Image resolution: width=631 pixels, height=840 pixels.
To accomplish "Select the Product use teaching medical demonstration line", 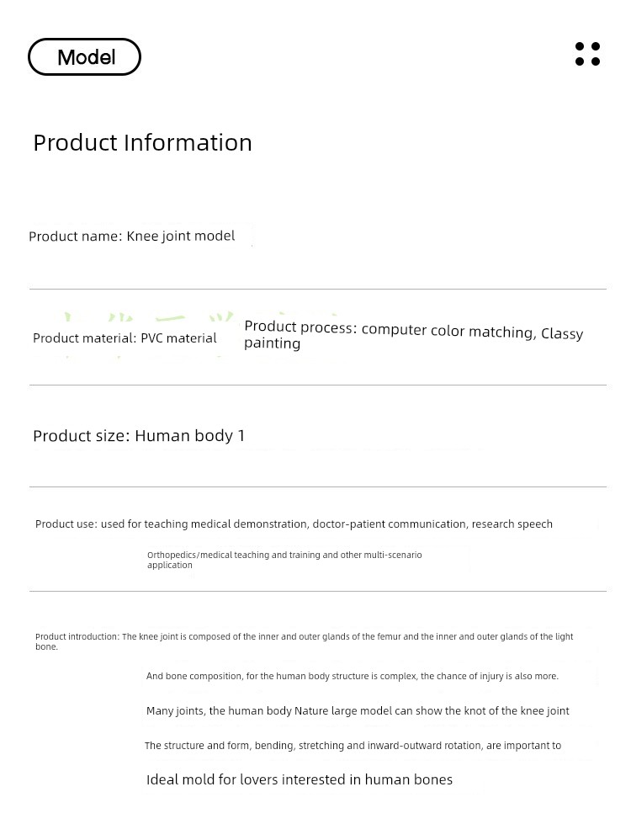I will (294, 524).
